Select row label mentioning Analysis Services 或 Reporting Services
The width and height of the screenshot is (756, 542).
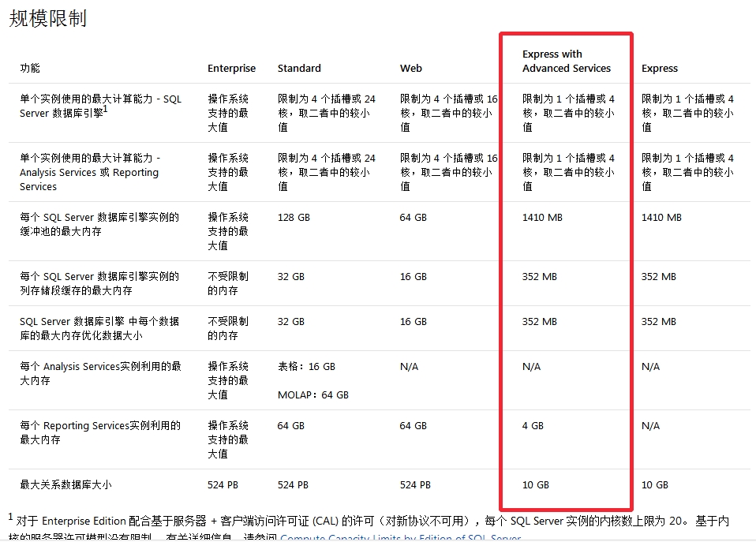tap(89, 172)
